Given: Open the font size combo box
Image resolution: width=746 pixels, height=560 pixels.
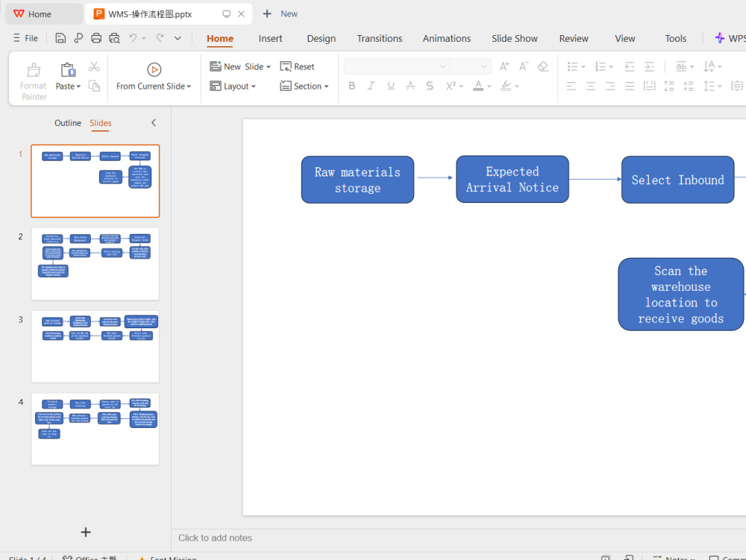Looking at the screenshot, I should tap(470, 66).
